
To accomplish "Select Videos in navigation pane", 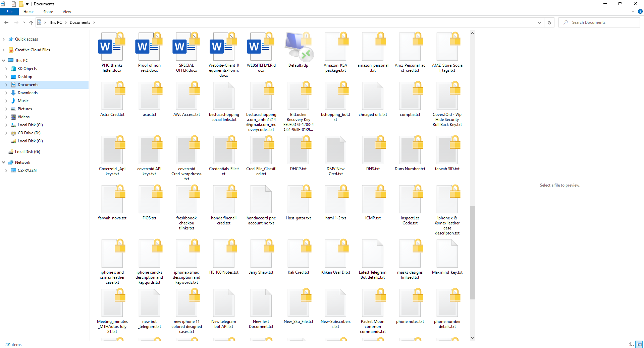I will coord(23,117).
